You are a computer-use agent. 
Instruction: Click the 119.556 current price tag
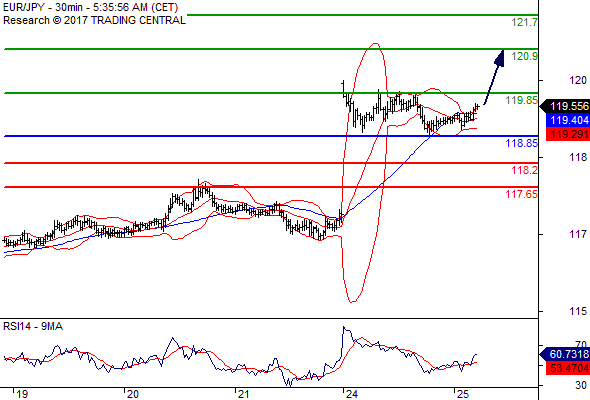pyautogui.click(x=565, y=106)
